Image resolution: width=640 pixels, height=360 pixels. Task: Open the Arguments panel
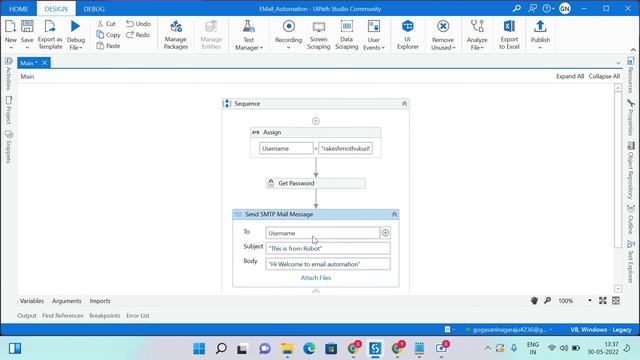pyautogui.click(x=67, y=301)
